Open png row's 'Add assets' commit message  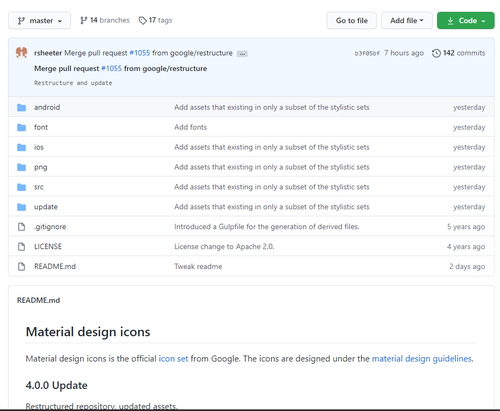coord(272,167)
